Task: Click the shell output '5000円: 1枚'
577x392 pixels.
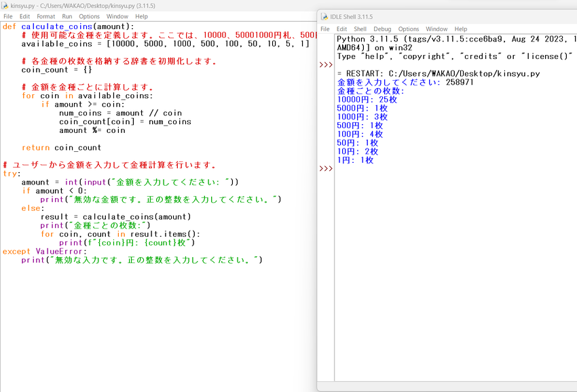Action: tap(362, 108)
